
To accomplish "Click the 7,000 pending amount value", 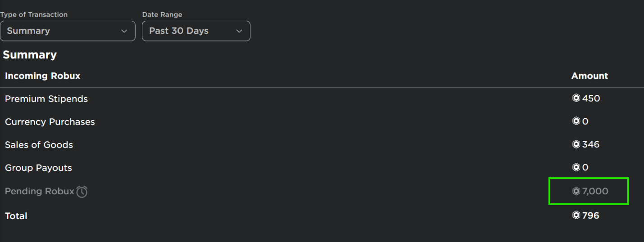I will click(x=595, y=191).
